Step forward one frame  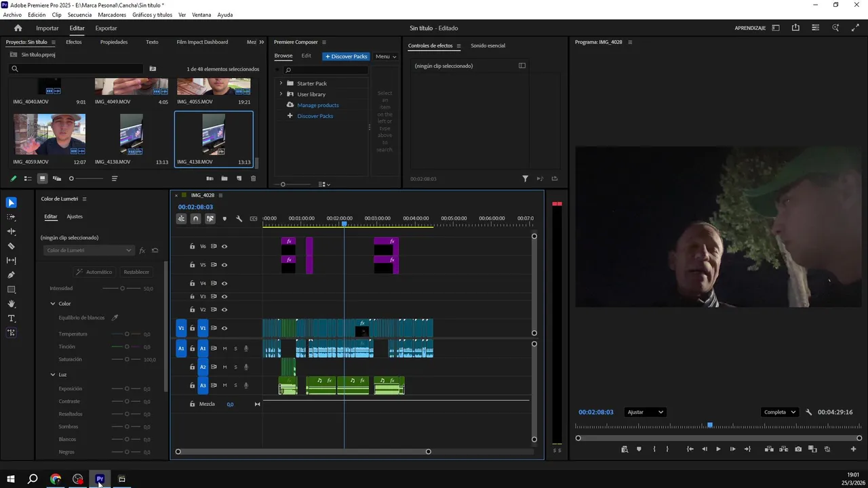[x=732, y=449]
